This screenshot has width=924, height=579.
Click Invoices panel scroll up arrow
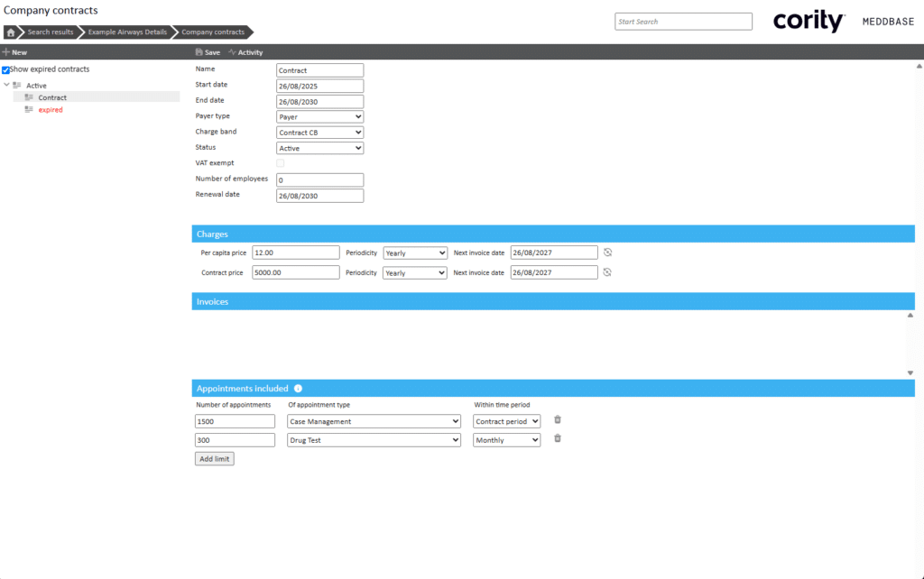click(x=910, y=315)
